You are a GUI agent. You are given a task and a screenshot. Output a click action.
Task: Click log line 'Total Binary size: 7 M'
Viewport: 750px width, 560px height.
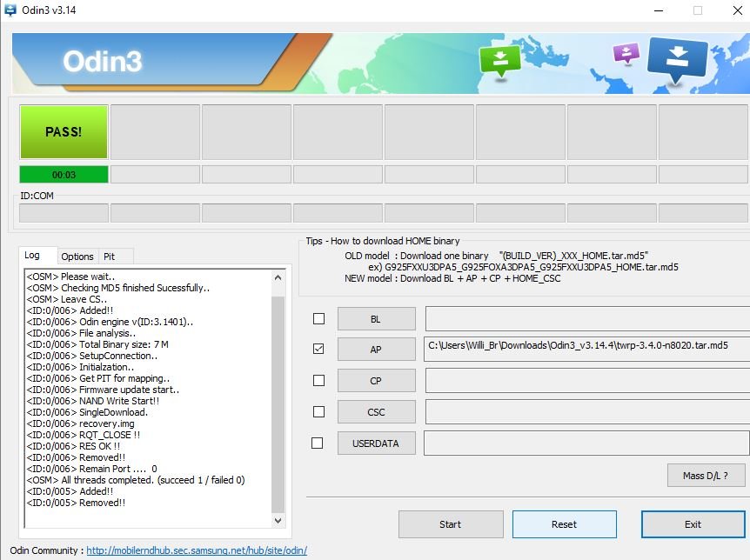[x=97, y=344]
